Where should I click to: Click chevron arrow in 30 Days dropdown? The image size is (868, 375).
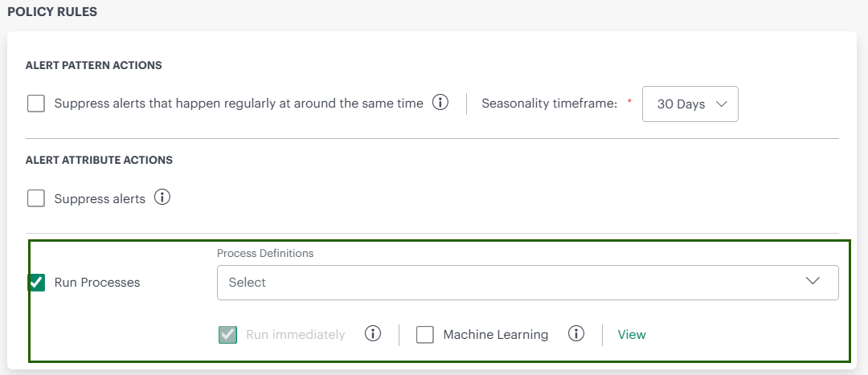[x=721, y=104]
